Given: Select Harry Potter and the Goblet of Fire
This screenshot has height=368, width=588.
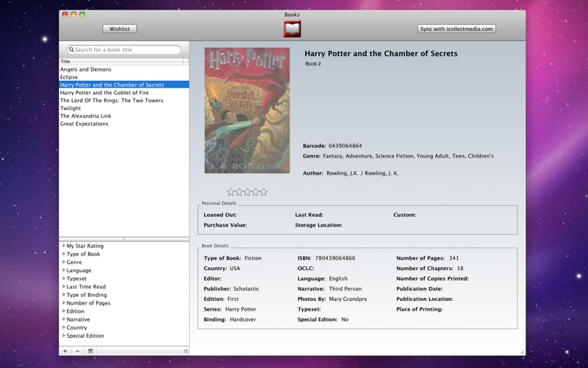Looking at the screenshot, I should (x=123, y=93).
